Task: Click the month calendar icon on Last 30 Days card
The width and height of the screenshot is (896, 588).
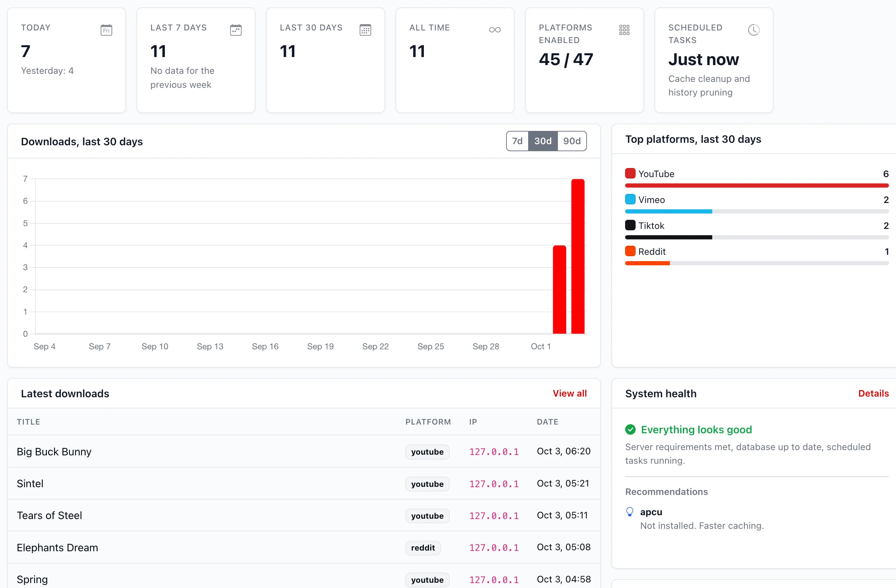Action: (365, 30)
